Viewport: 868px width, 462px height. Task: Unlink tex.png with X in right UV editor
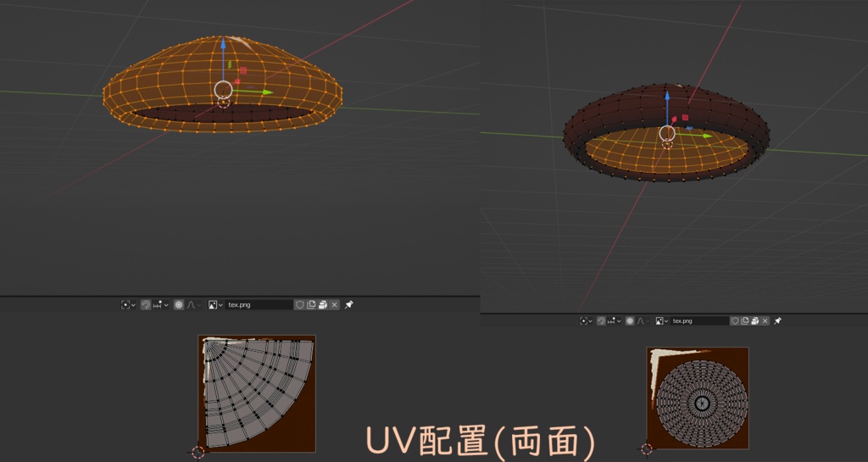coord(765,321)
